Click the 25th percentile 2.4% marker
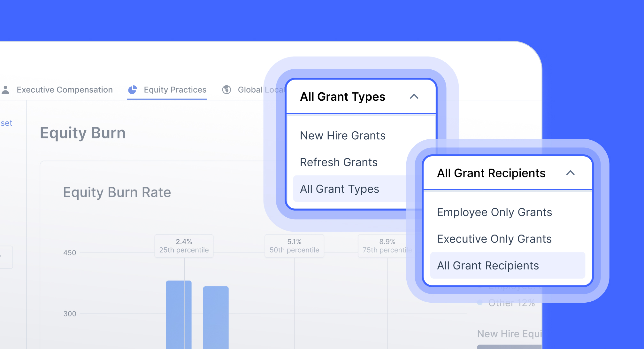 click(x=184, y=246)
